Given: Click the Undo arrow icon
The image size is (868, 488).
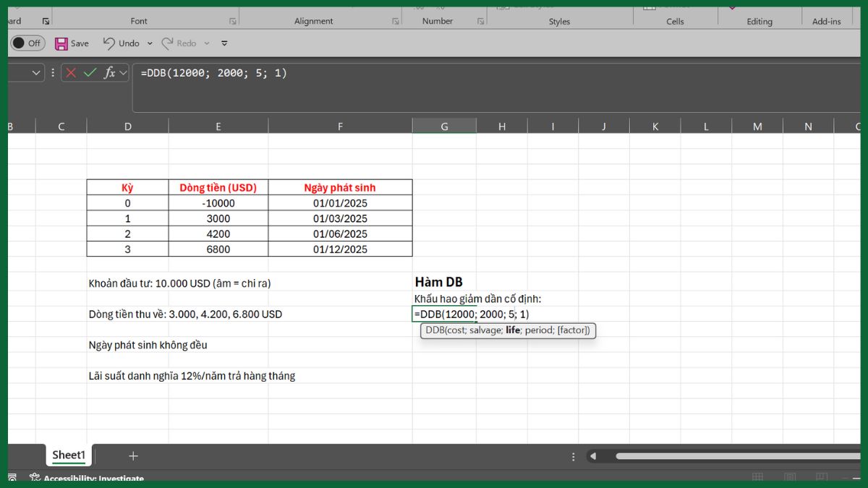Looking at the screenshot, I should [x=109, y=43].
